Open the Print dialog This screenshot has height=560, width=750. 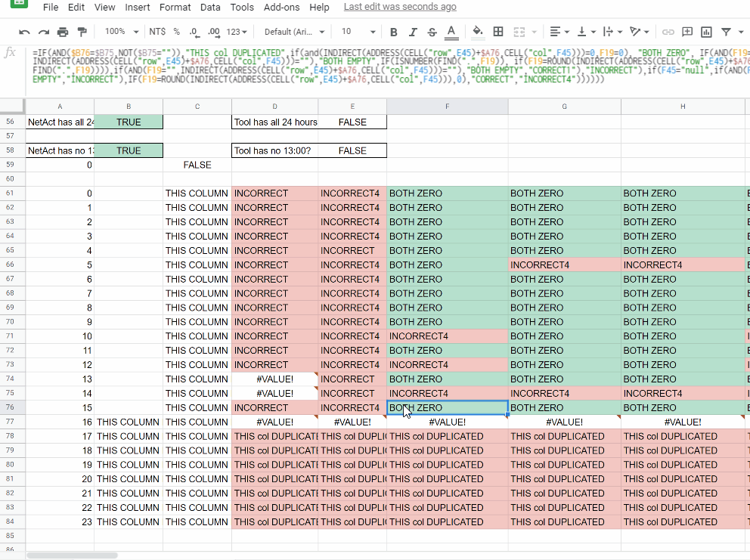(x=60, y=33)
